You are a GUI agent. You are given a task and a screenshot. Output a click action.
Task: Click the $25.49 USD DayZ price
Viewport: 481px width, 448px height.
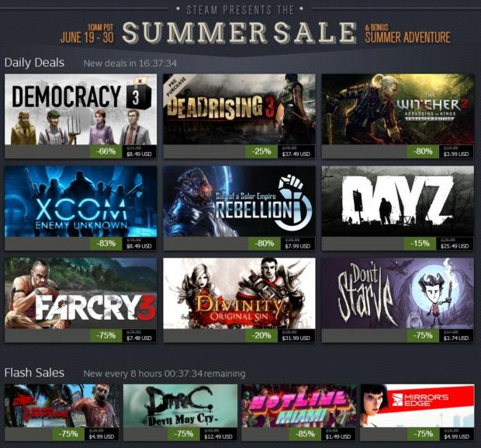pyautogui.click(x=455, y=244)
